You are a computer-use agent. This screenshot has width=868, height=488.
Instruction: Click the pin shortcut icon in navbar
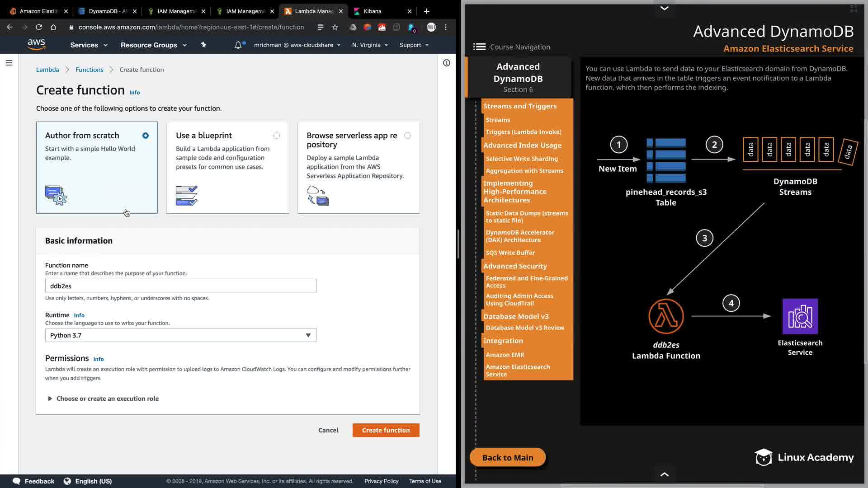click(x=203, y=45)
